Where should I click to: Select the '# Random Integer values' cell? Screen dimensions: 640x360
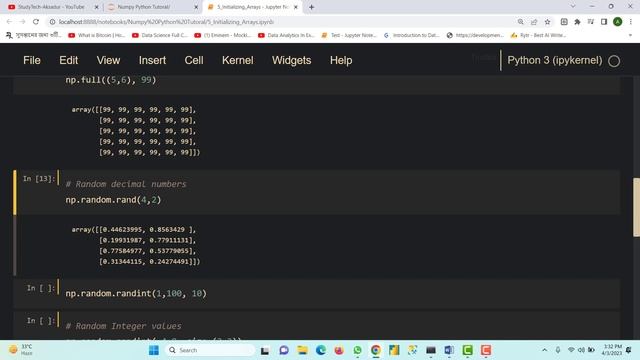tap(316, 326)
